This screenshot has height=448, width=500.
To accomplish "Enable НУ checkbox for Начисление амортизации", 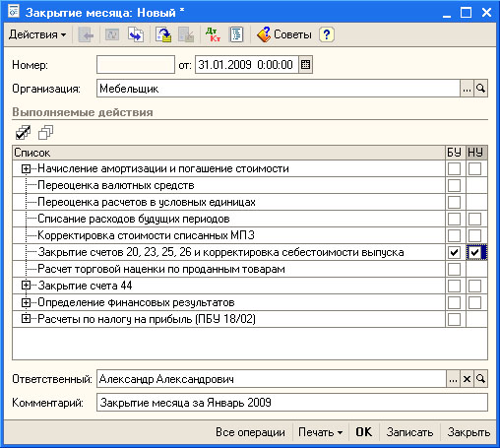I will [474, 168].
